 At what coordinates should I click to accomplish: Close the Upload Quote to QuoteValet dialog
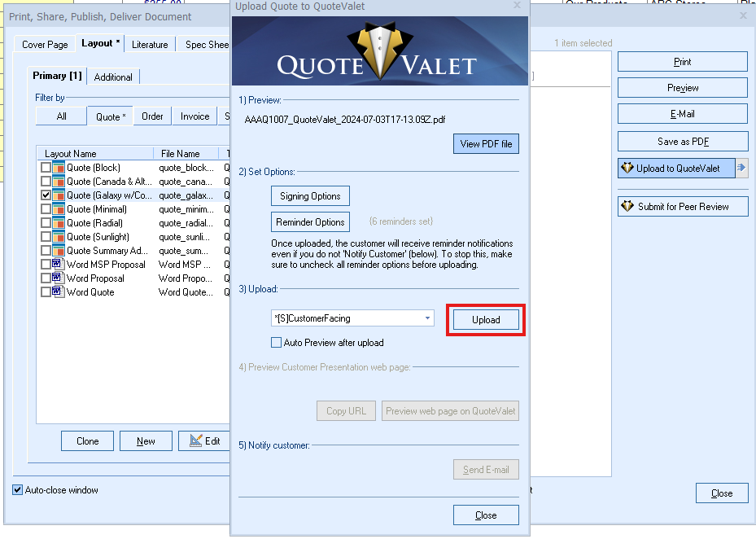(x=486, y=515)
